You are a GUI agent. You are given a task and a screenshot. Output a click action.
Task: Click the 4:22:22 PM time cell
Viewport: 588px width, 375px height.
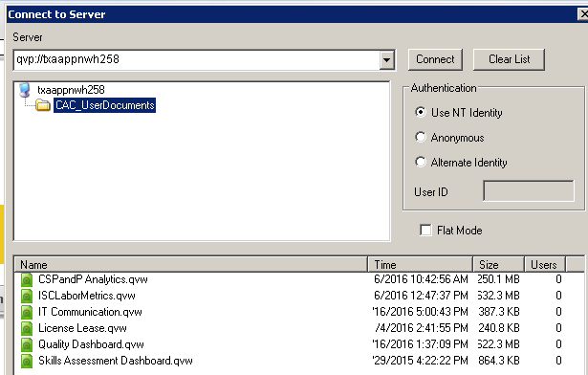pyautogui.click(x=421, y=361)
